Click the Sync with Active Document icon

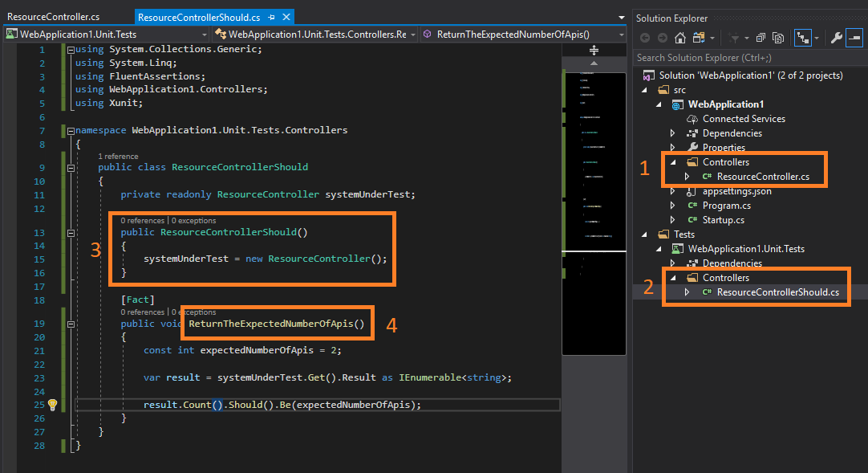click(803, 37)
